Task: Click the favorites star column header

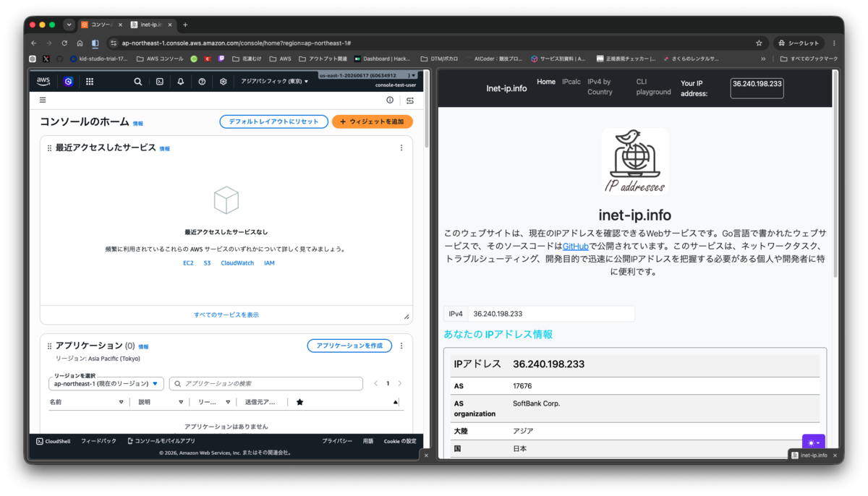Action: pyautogui.click(x=299, y=402)
